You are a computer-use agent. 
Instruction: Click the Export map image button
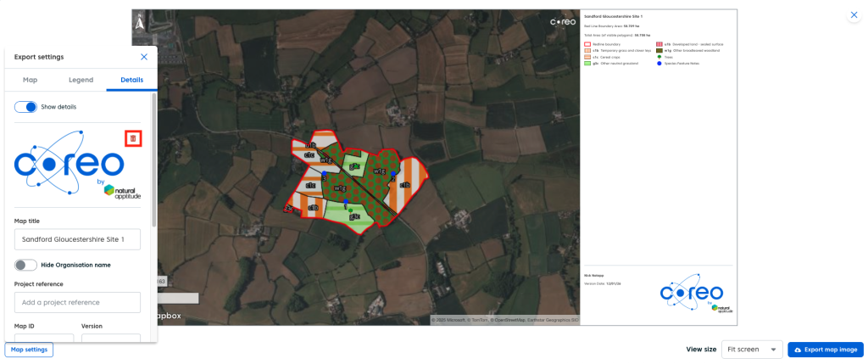(x=825, y=350)
